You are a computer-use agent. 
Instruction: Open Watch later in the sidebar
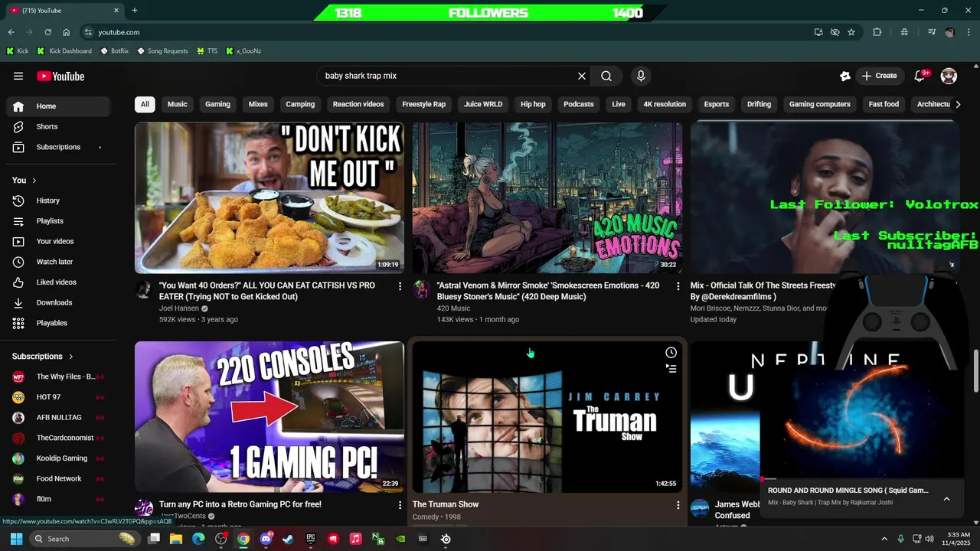click(x=59, y=262)
